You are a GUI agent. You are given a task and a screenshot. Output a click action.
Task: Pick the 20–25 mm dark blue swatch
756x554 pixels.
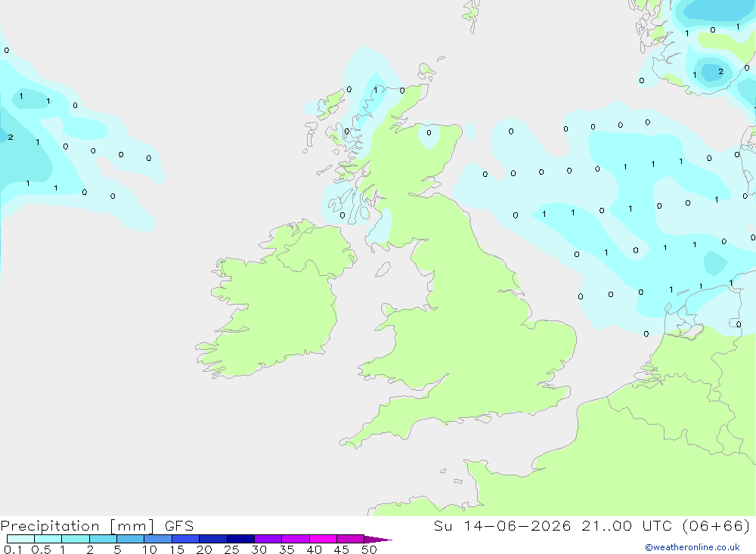(213, 539)
